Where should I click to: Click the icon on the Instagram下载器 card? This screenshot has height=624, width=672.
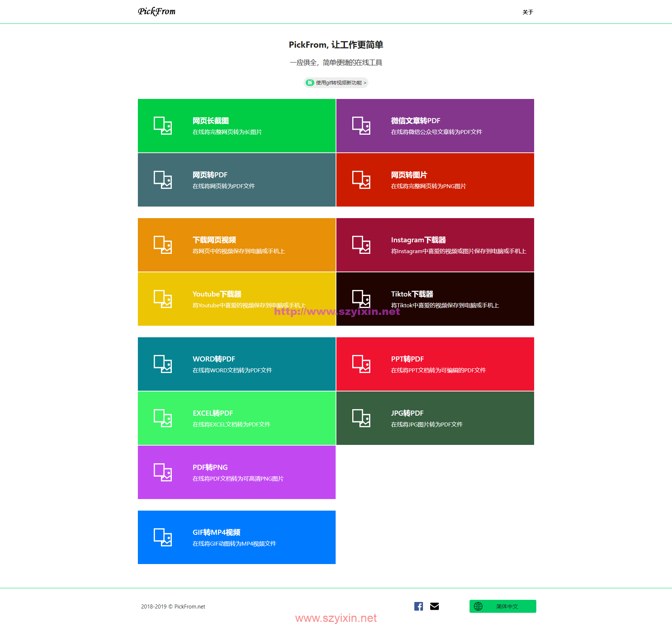click(361, 245)
